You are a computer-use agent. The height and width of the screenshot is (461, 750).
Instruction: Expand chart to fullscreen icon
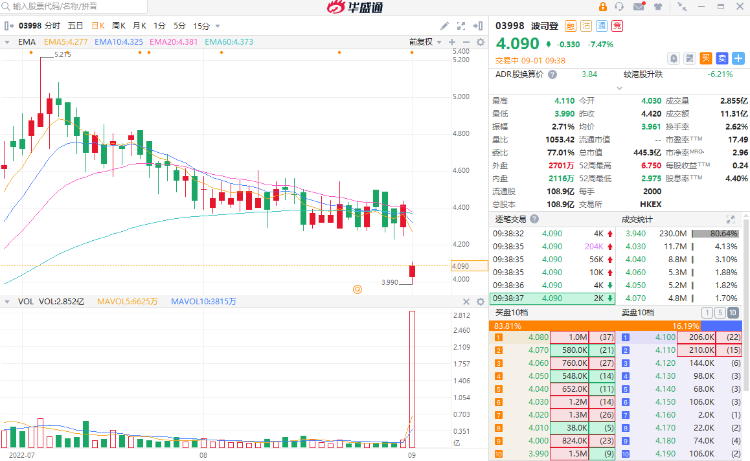tap(461, 26)
